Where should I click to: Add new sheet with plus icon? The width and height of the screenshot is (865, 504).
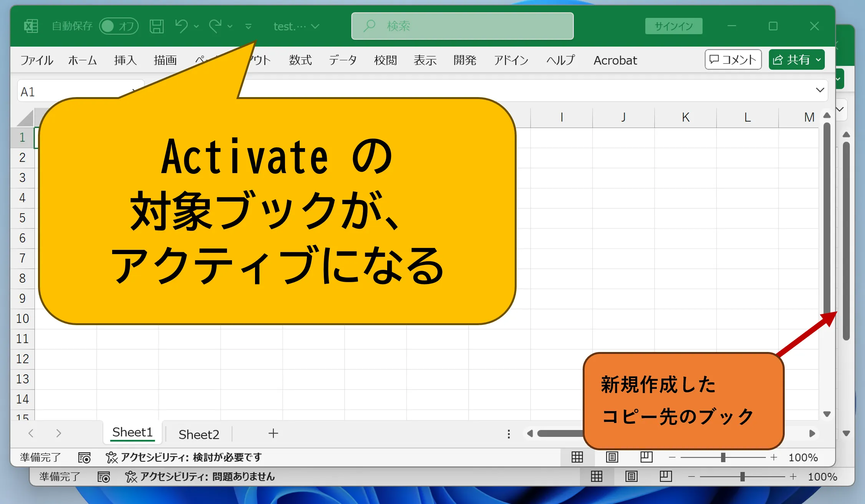pos(273,433)
